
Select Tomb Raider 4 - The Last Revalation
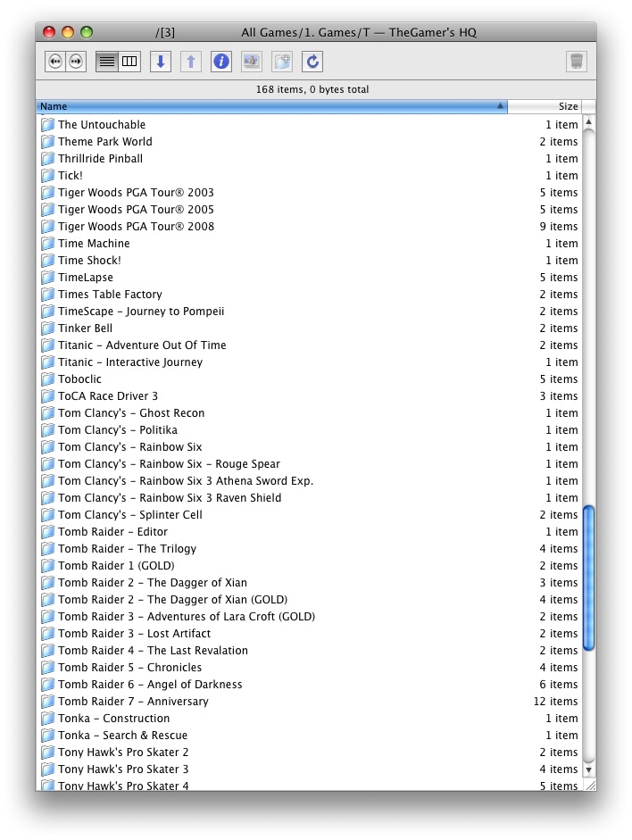154,651
